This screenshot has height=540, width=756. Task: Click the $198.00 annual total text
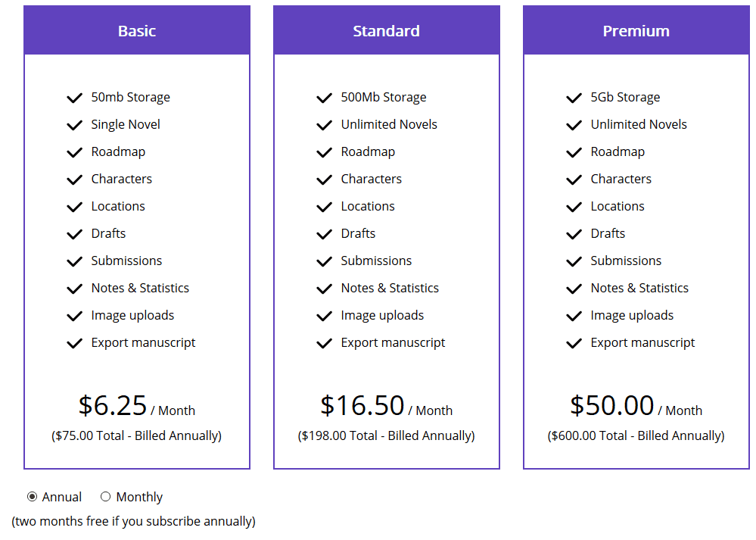click(x=386, y=435)
